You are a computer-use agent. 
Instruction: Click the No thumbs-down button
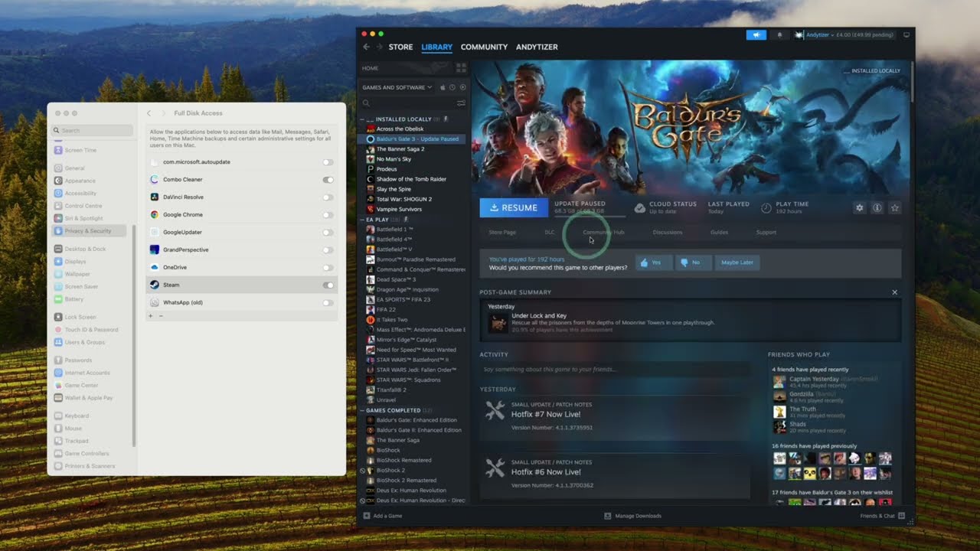pyautogui.click(x=693, y=262)
